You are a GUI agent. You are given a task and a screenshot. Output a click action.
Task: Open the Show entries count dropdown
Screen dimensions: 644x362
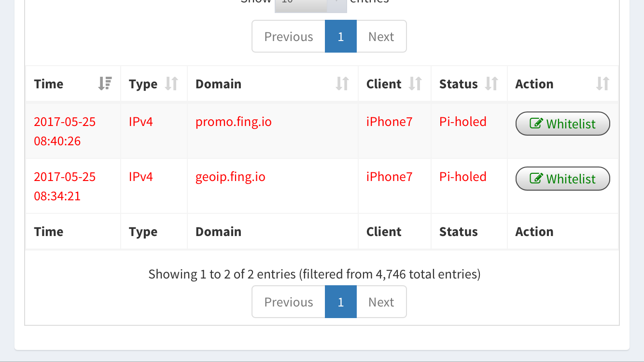click(310, 4)
